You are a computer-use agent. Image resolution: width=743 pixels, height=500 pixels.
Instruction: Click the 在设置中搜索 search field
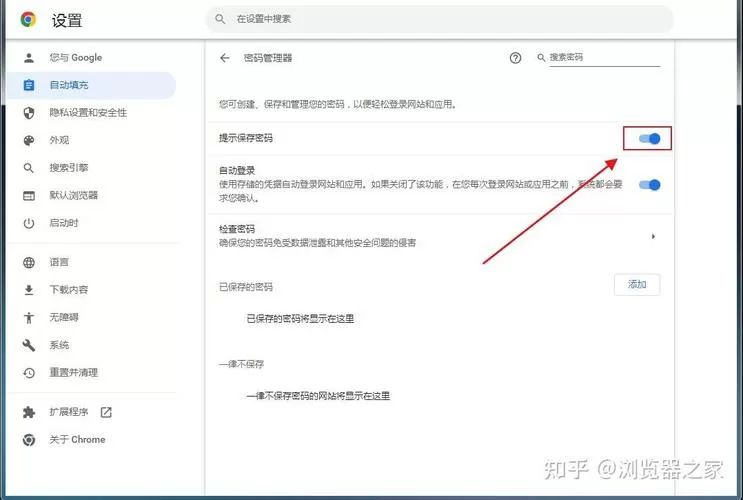coord(439,19)
